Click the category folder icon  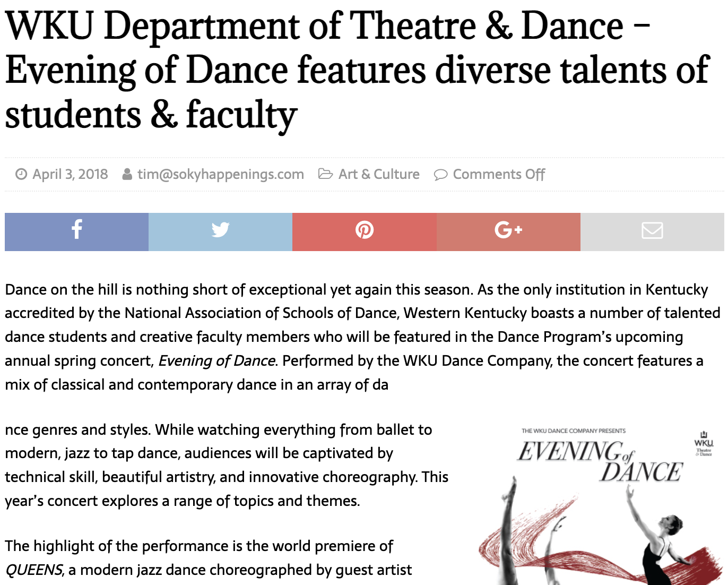point(326,174)
